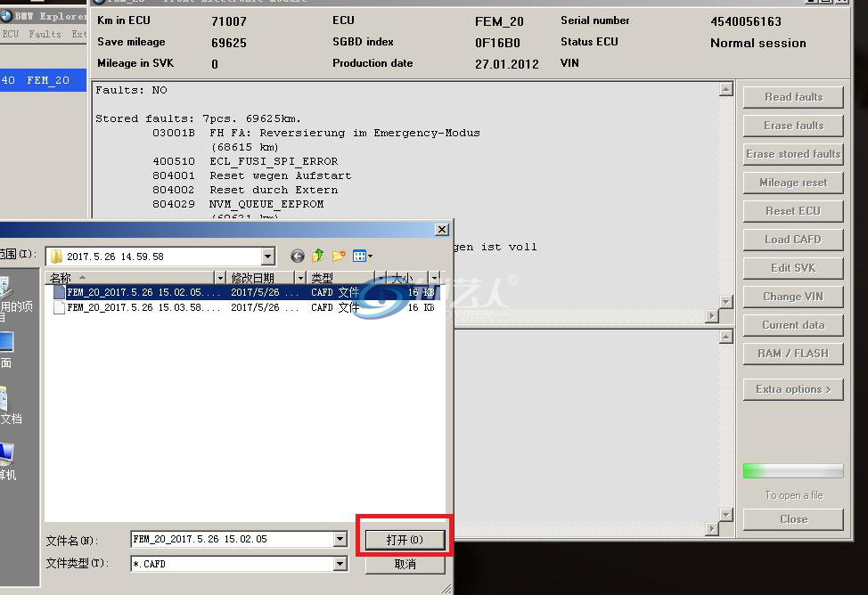
Task: Click the 打开(O) open button
Action: 405,540
